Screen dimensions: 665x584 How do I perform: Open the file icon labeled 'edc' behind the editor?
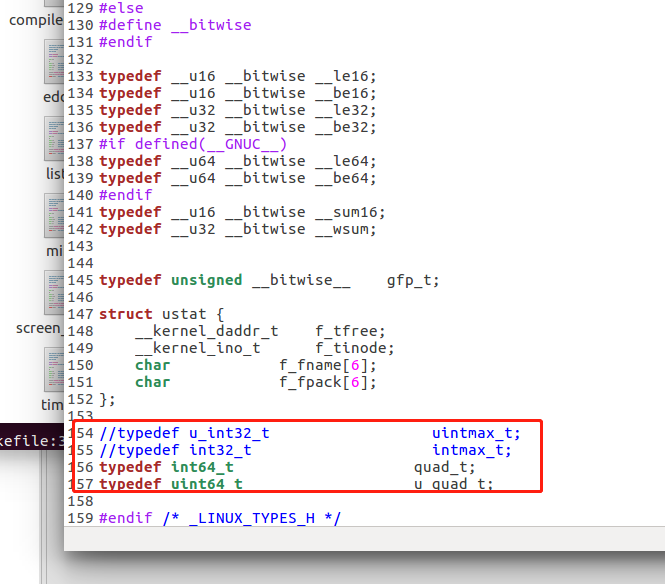tap(54, 62)
